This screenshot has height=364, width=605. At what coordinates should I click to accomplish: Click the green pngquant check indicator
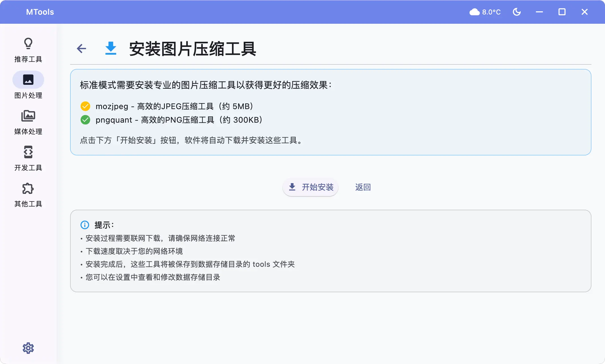[x=85, y=120]
